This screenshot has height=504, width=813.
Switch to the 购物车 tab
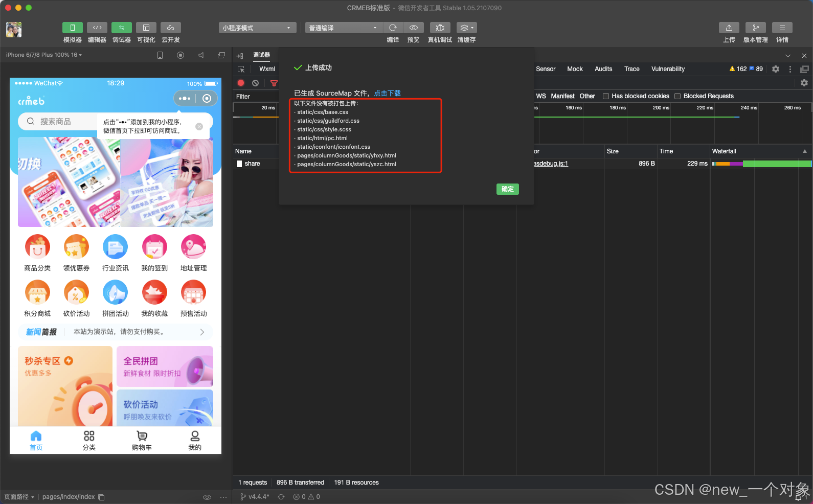[x=142, y=441]
